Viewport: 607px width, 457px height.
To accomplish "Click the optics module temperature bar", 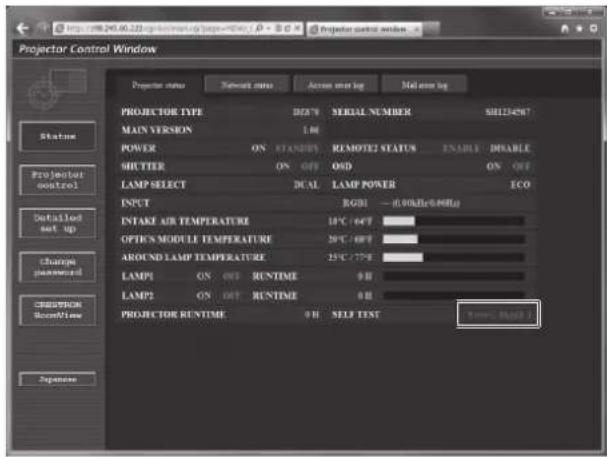I will coord(454,239).
